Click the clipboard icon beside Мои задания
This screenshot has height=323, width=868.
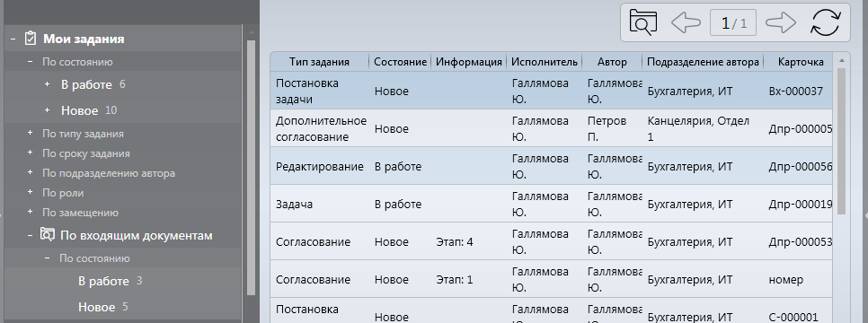[x=31, y=39]
